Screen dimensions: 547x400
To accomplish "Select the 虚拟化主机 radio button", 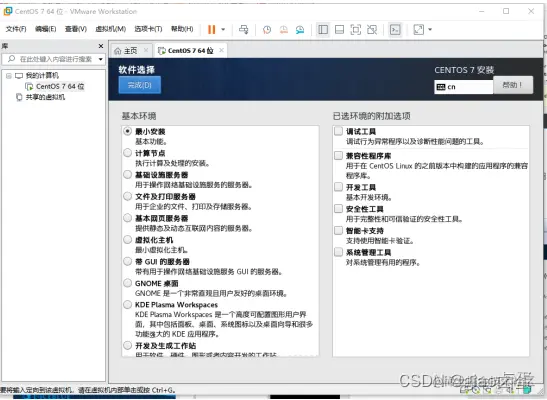I will tap(128, 240).
